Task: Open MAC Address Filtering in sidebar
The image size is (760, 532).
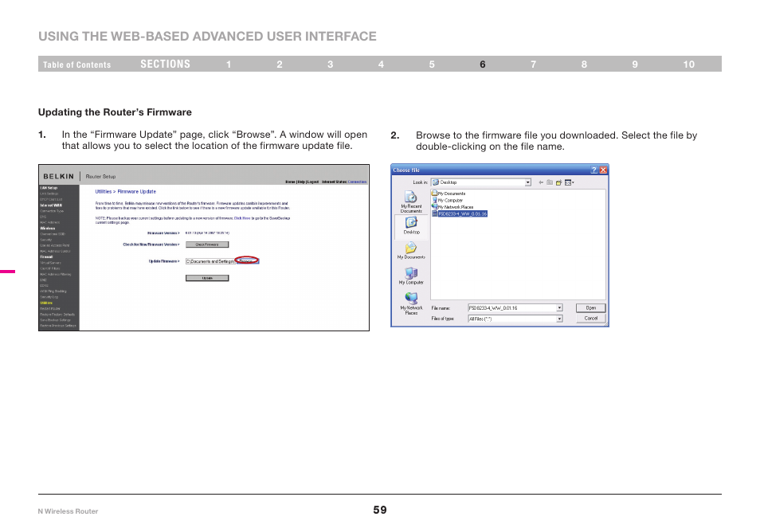Action: coord(55,274)
